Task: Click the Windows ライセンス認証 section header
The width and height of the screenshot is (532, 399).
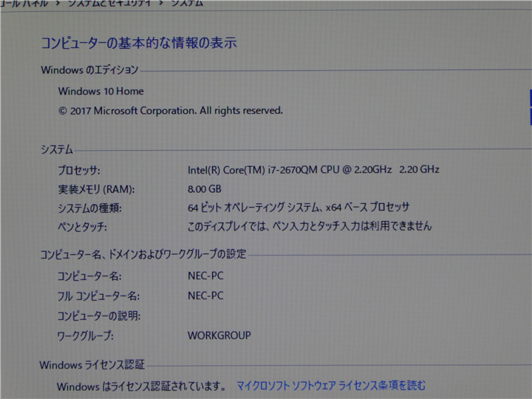Action: tap(92, 365)
